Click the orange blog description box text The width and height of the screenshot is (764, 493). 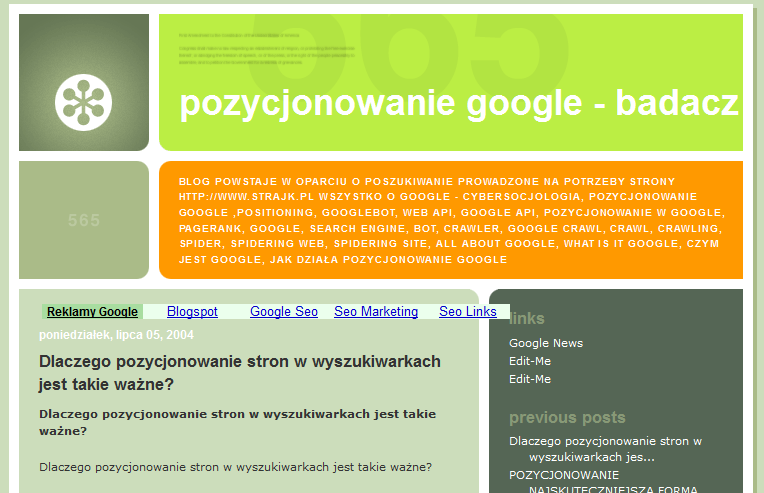coord(451,220)
